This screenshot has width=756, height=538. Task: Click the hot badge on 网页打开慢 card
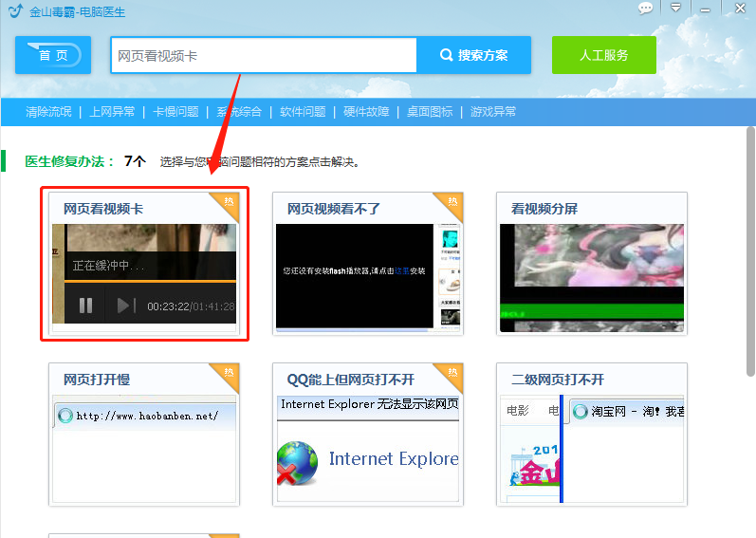pos(228,374)
